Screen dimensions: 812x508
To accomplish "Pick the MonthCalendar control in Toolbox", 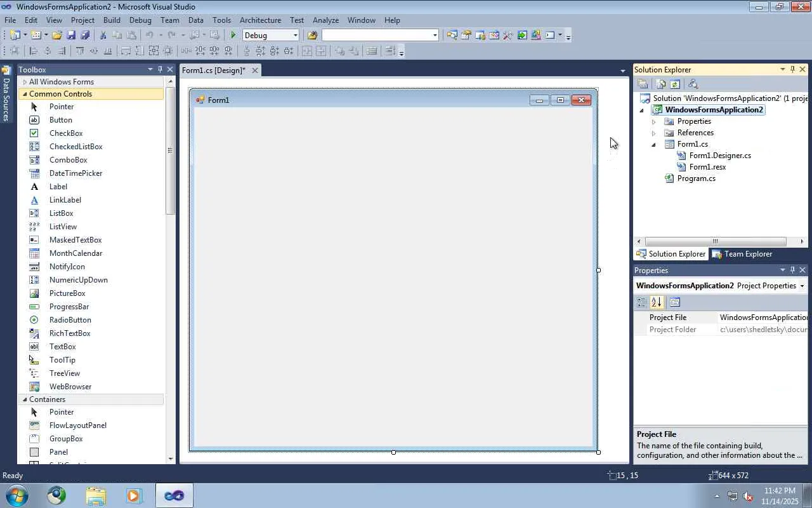I will click(93, 253).
